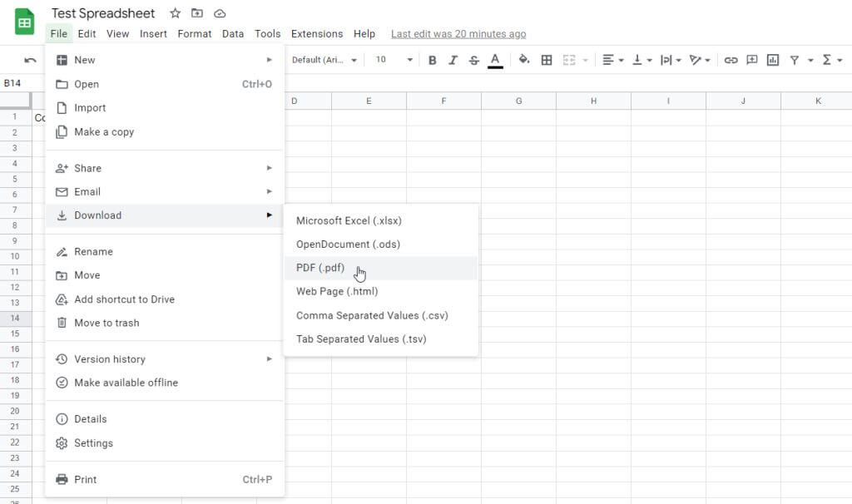This screenshot has width=852, height=504.
Task: Choose Print from File menu
Action: point(165,479)
